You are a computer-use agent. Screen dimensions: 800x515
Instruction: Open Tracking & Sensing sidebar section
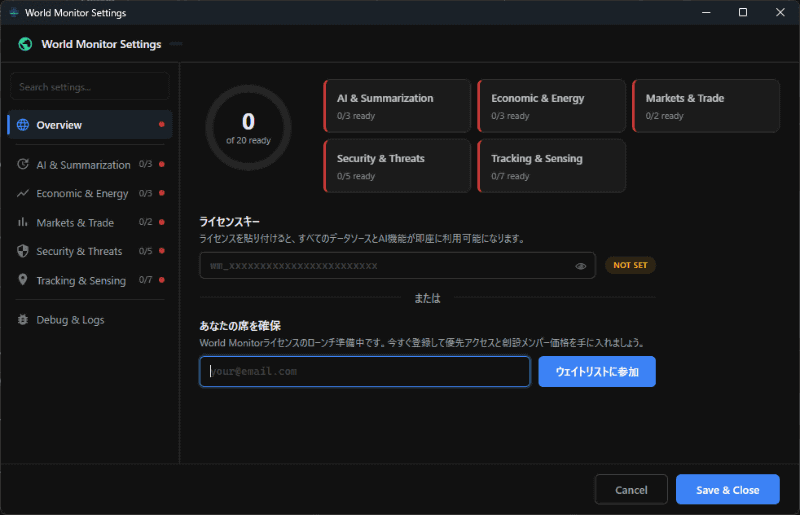[x=90, y=280]
